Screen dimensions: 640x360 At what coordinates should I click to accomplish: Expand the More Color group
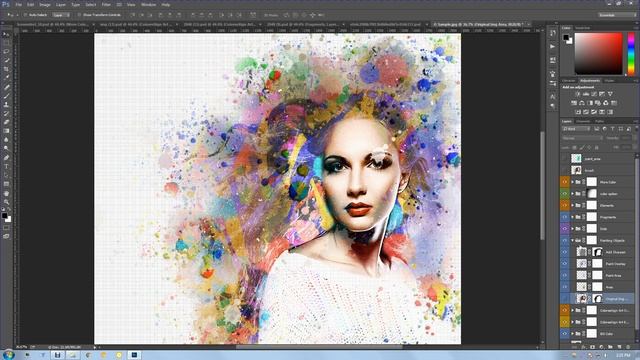pyautogui.click(x=572, y=182)
